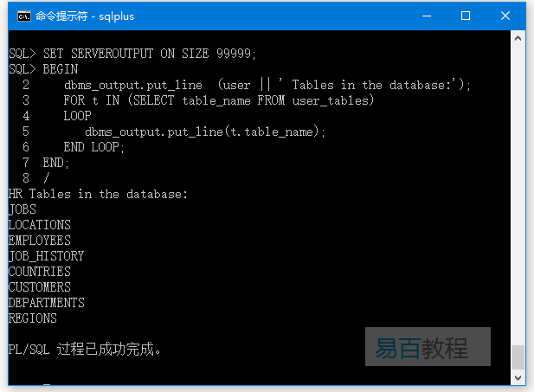534x392 pixels.
Task: Click the PL/SQL 过程已成功完成 message
Action: point(85,350)
